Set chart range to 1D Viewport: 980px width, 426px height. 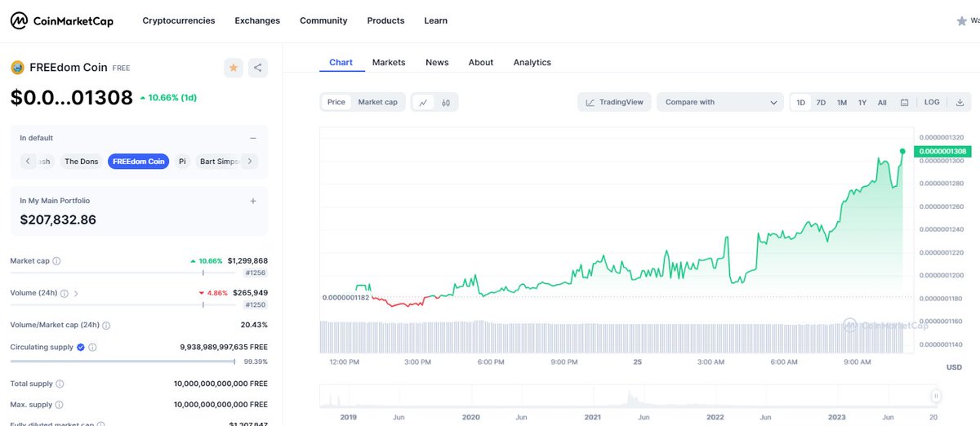[x=801, y=102]
